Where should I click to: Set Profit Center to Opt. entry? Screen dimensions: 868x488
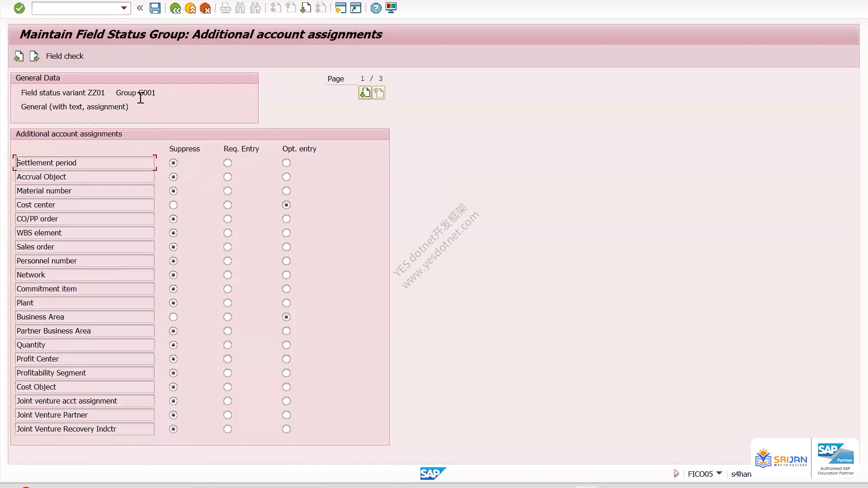pyautogui.click(x=286, y=359)
